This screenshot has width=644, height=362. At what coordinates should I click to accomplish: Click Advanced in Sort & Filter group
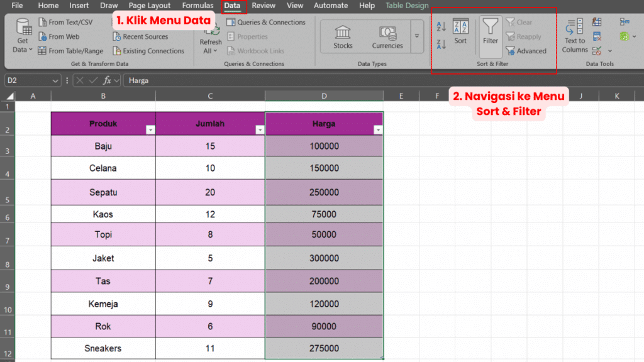[x=527, y=51]
